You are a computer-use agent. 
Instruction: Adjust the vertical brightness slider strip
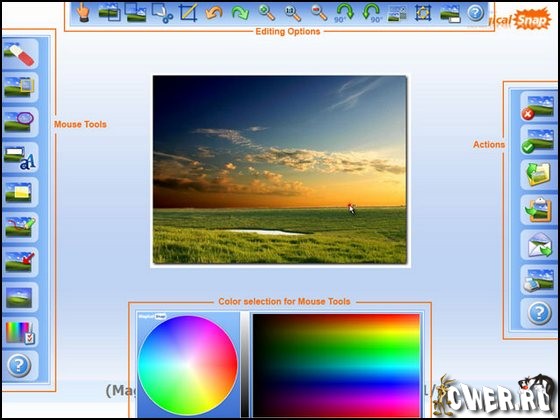[x=245, y=365]
